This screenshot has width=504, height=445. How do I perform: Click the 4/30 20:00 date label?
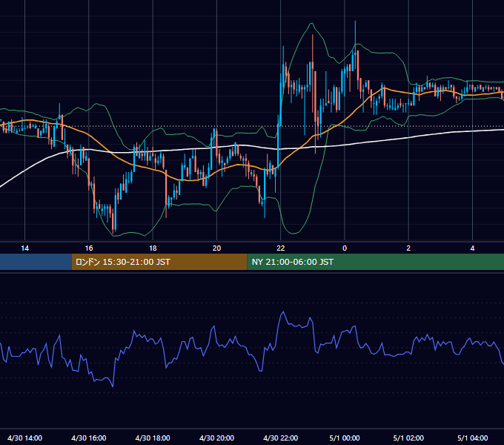pos(216,438)
